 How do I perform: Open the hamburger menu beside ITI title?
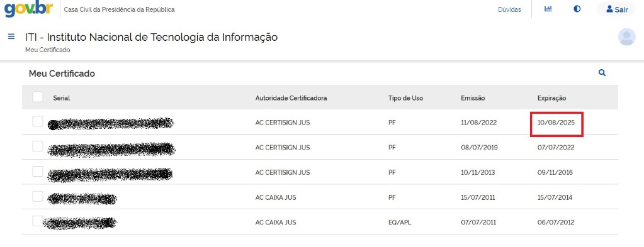pyautogui.click(x=11, y=36)
